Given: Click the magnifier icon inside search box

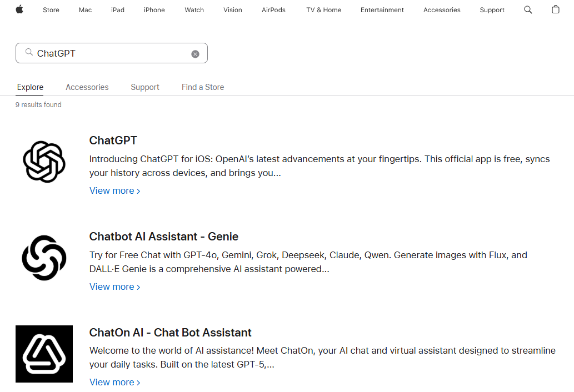Looking at the screenshot, I should point(29,52).
